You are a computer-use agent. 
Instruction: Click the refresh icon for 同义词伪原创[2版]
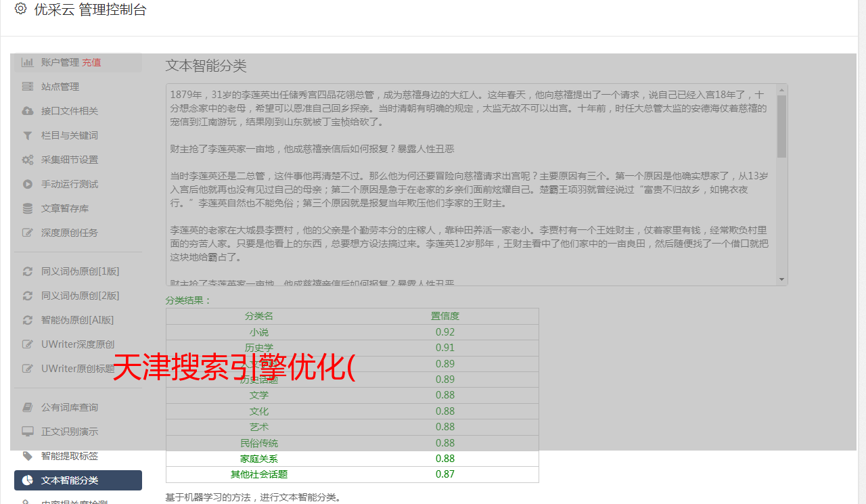tap(27, 296)
